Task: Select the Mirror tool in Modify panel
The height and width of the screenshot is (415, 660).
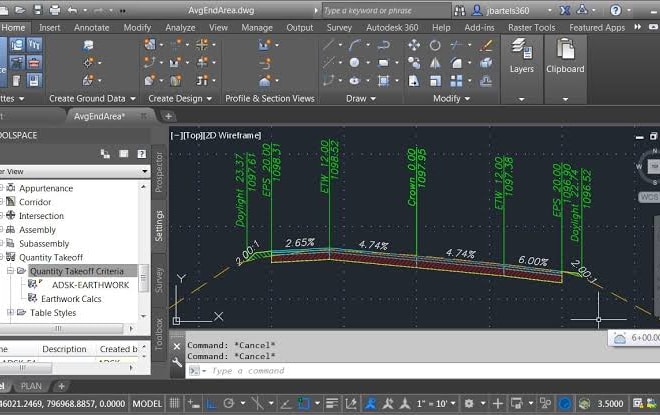Action: pos(435,63)
